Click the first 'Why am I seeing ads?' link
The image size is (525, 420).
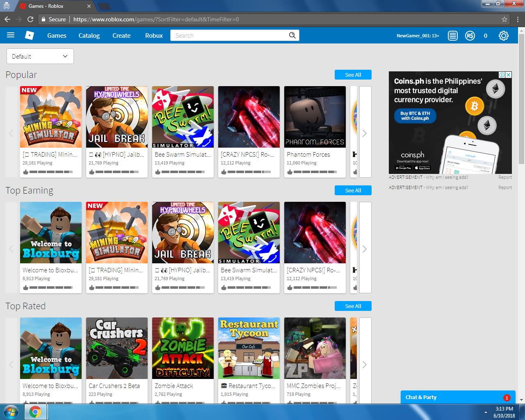[x=447, y=177]
